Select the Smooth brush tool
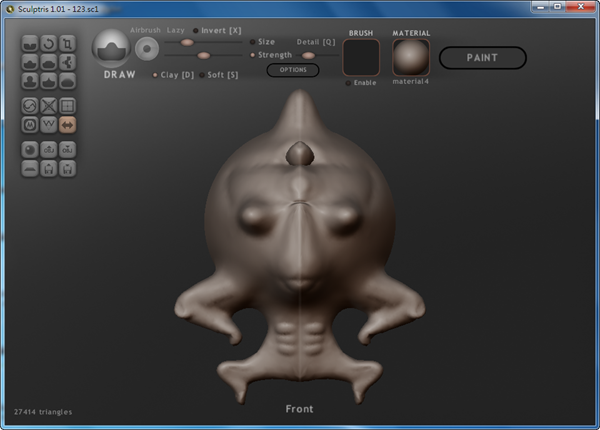This screenshot has width=600, height=430. coord(67,81)
